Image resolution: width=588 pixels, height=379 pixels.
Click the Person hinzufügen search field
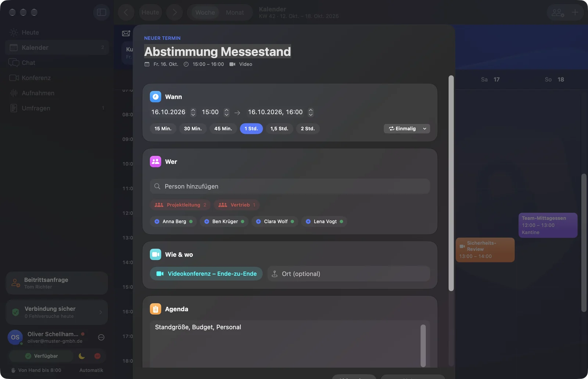[290, 186]
